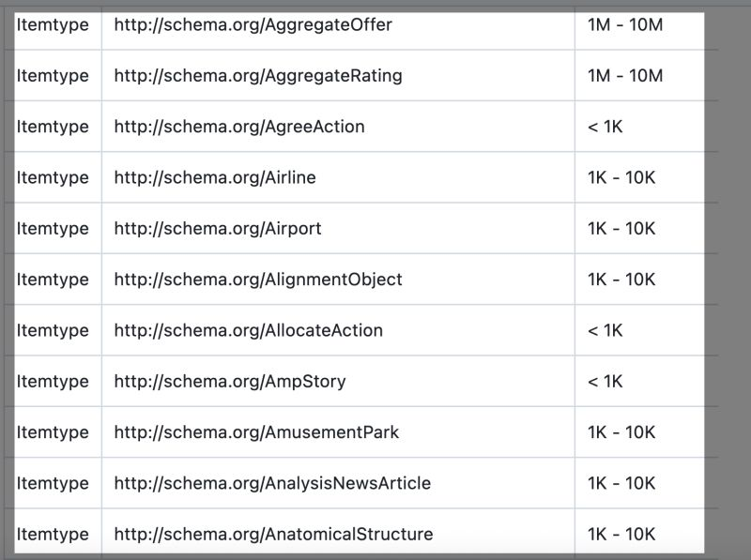751x560 pixels.
Task: Select the Itemtype cell beside AggregateRating
Action: pos(53,76)
